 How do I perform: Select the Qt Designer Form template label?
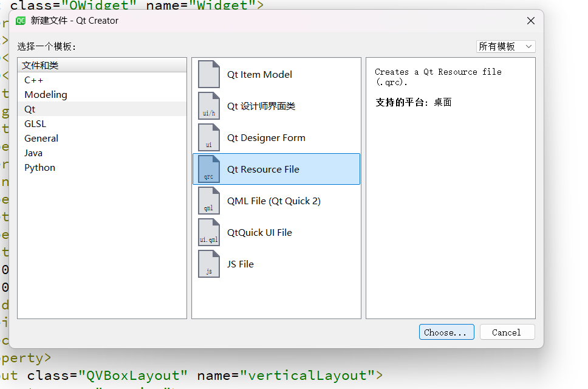pos(266,138)
